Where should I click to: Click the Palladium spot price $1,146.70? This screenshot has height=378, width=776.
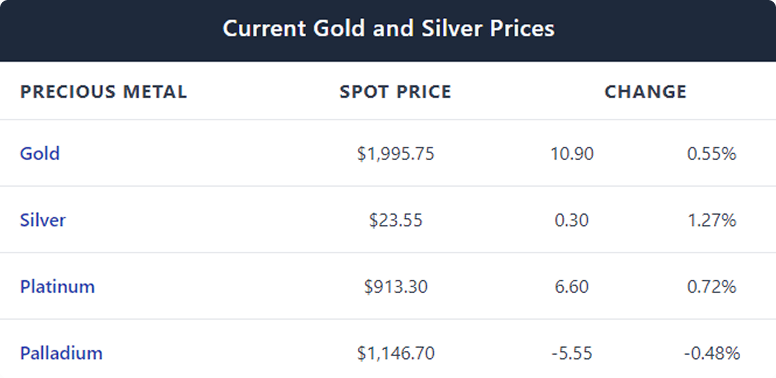396,353
